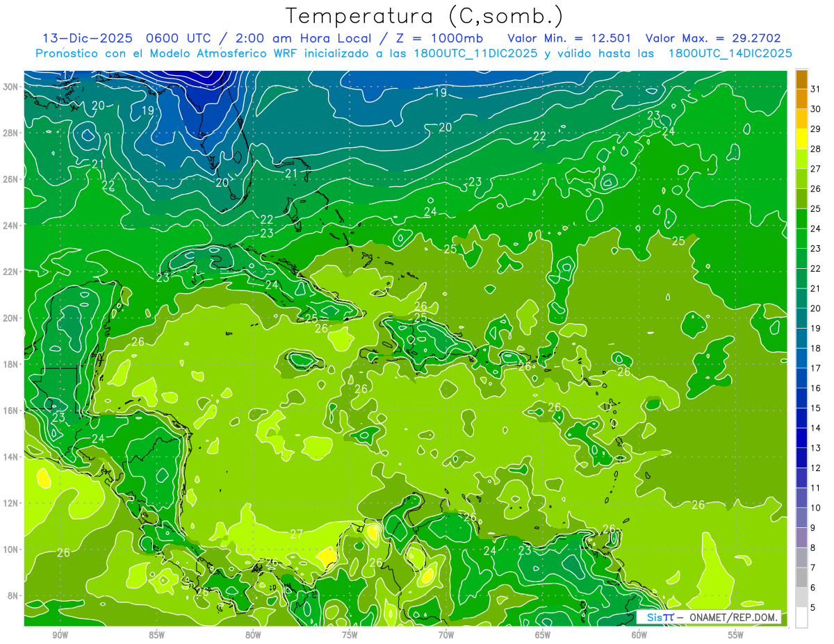Screen dimensions: 834x644
Task: Click the '28N' latitude label
Action: point(10,133)
